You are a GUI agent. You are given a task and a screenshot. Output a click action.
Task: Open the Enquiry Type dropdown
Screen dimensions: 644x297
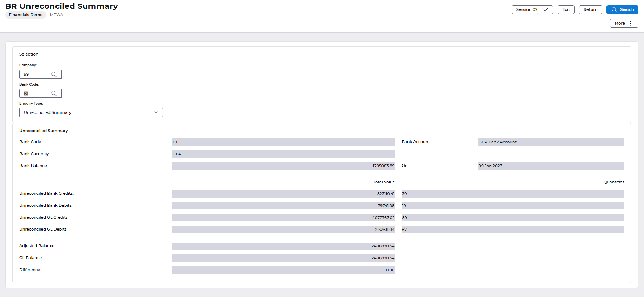91,112
